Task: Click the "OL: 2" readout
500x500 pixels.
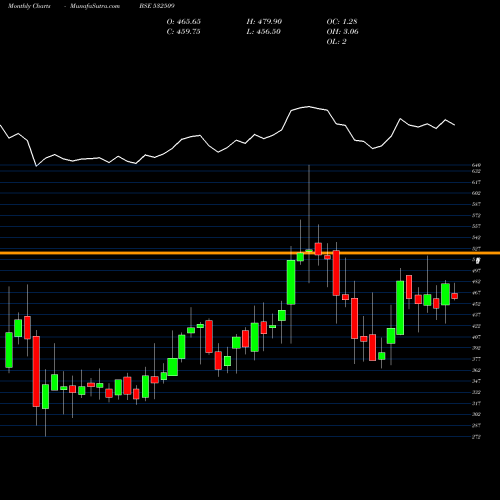Action: (x=336, y=42)
